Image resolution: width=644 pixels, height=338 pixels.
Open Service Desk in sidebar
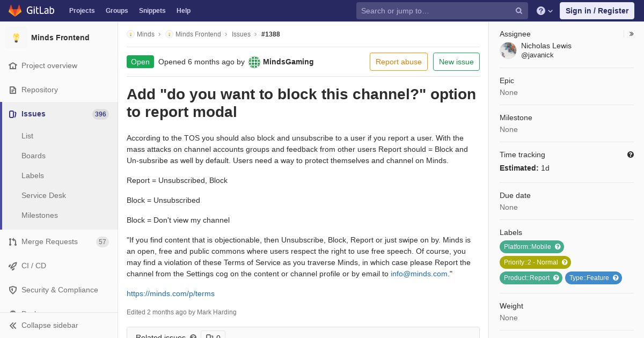click(43, 196)
